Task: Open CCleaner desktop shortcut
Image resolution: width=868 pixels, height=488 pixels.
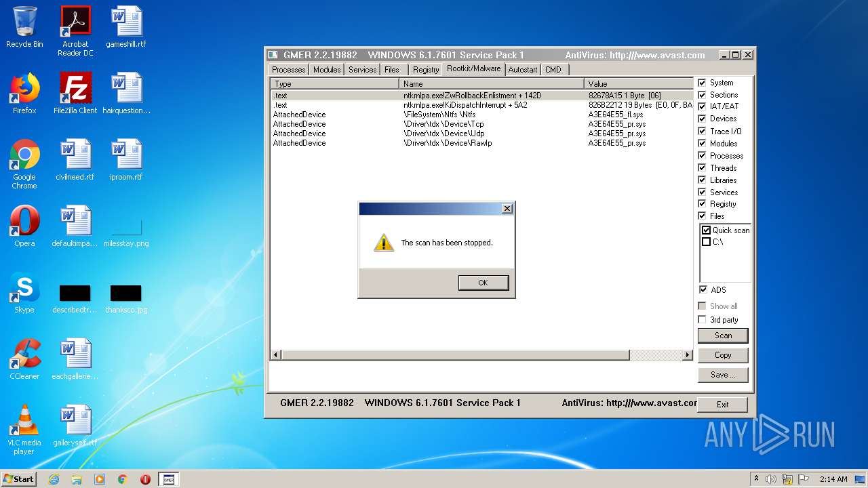Action: pyautogui.click(x=24, y=359)
